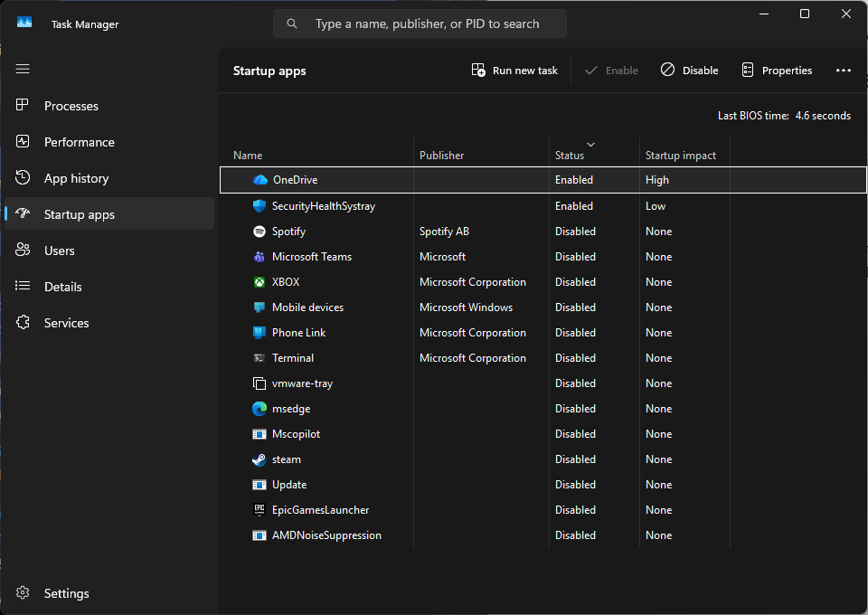
Task: Click the greyed-out Enable button
Action: 611,71
